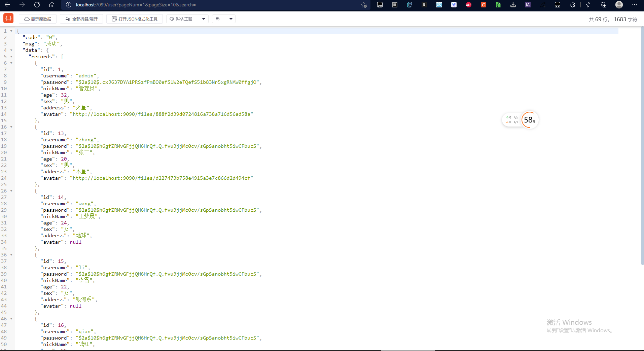Click the zhang avatar URL string
The width and height of the screenshot is (644, 351).
[x=162, y=178]
